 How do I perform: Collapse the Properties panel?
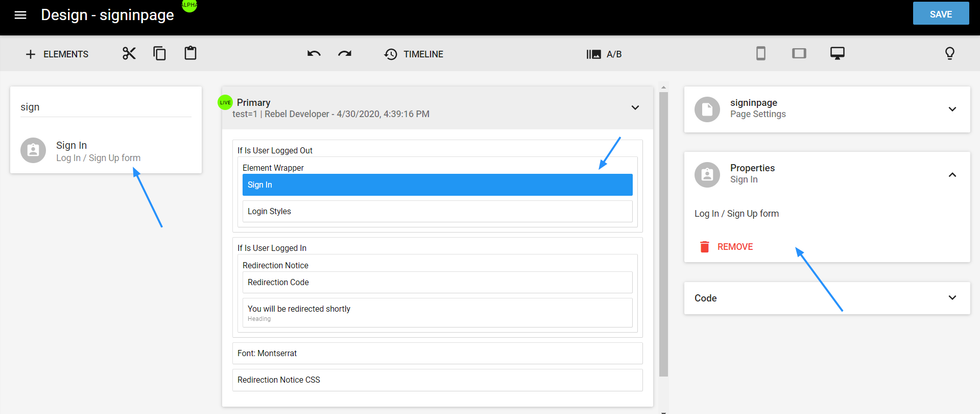click(950, 174)
